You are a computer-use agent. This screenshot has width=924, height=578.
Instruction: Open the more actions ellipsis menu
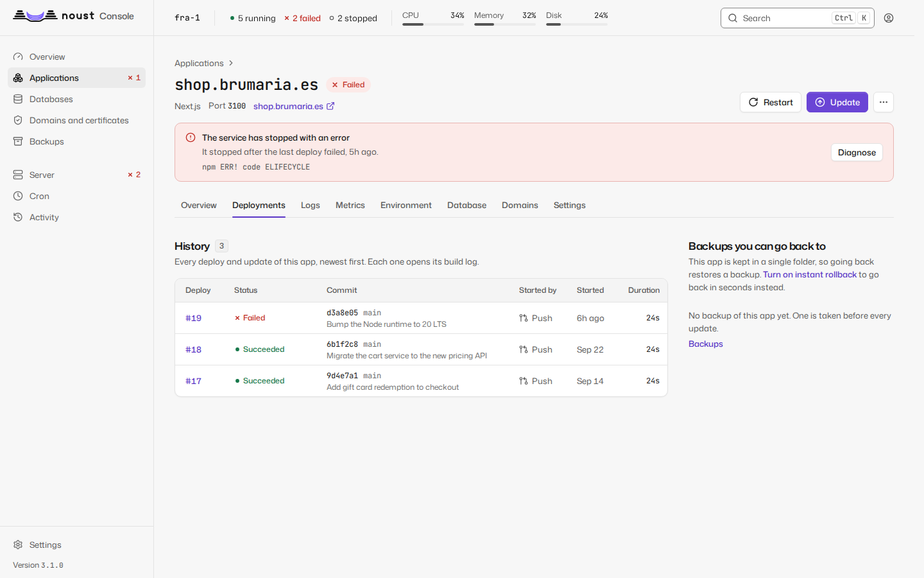pyautogui.click(x=884, y=102)
